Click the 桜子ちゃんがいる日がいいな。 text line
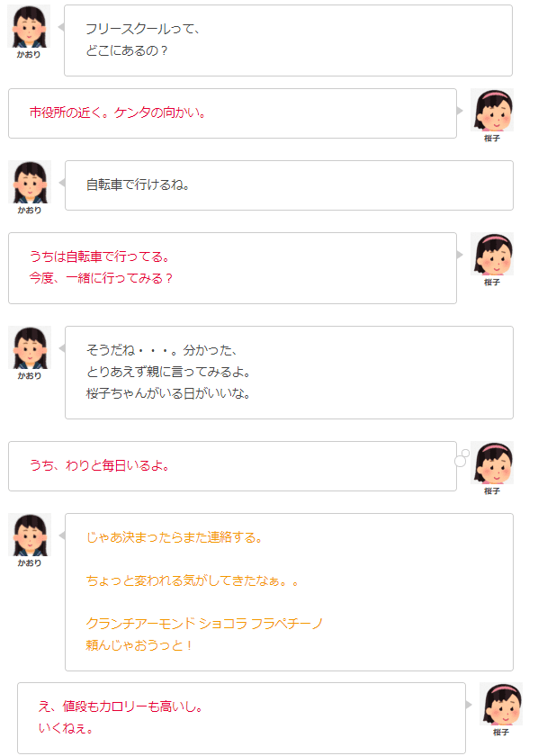 (168, 393)
